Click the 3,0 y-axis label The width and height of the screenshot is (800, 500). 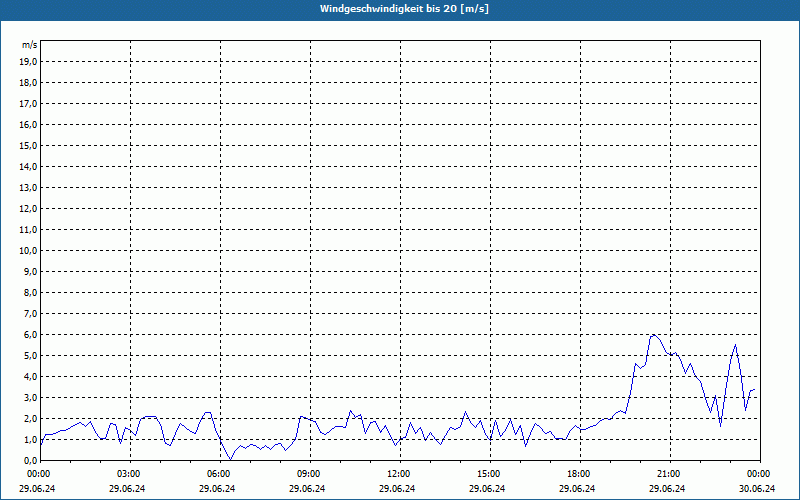31,397
